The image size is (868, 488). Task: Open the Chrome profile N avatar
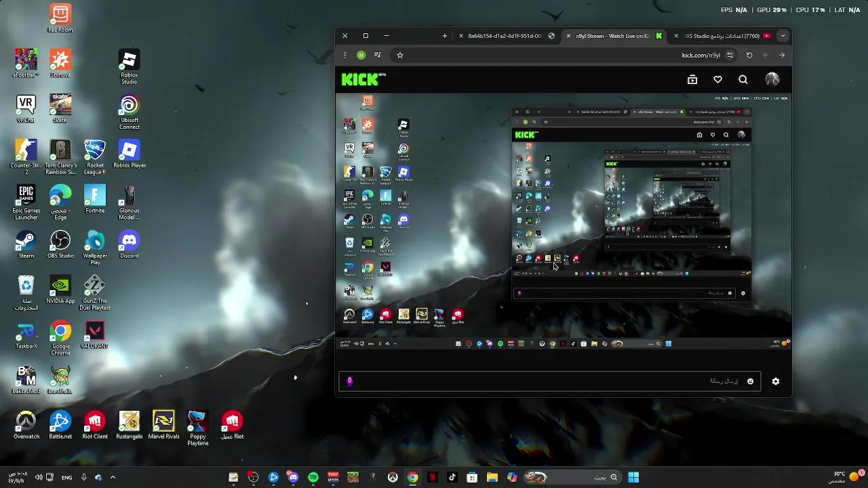(x=361, y=55)
